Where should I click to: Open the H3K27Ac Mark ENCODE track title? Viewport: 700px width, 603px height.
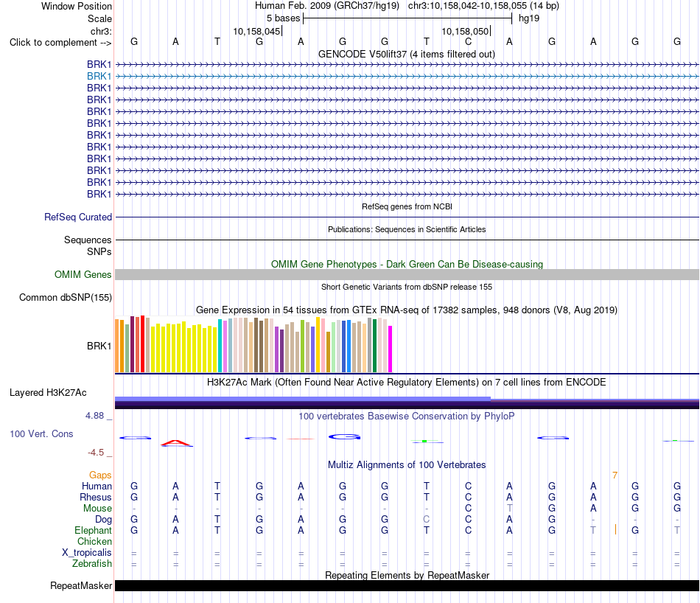(407, 383)
